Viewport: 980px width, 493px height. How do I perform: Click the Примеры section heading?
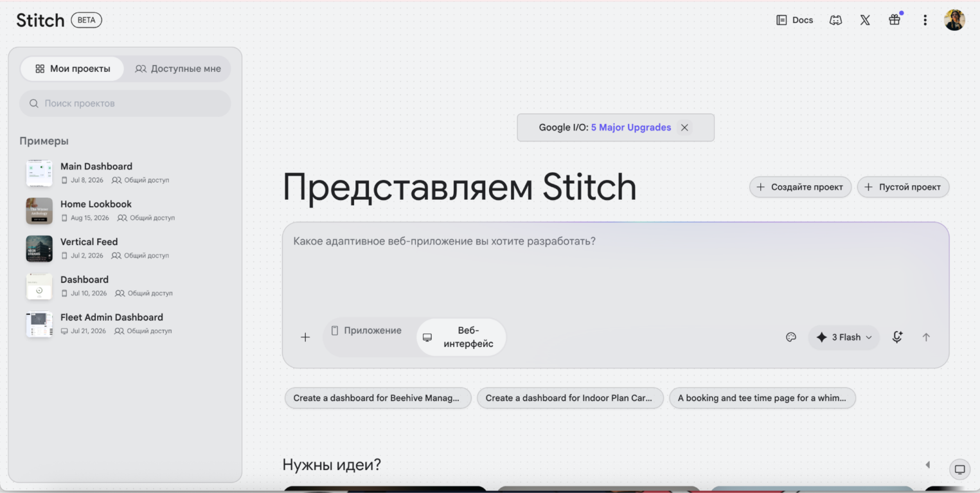point(44,141)
